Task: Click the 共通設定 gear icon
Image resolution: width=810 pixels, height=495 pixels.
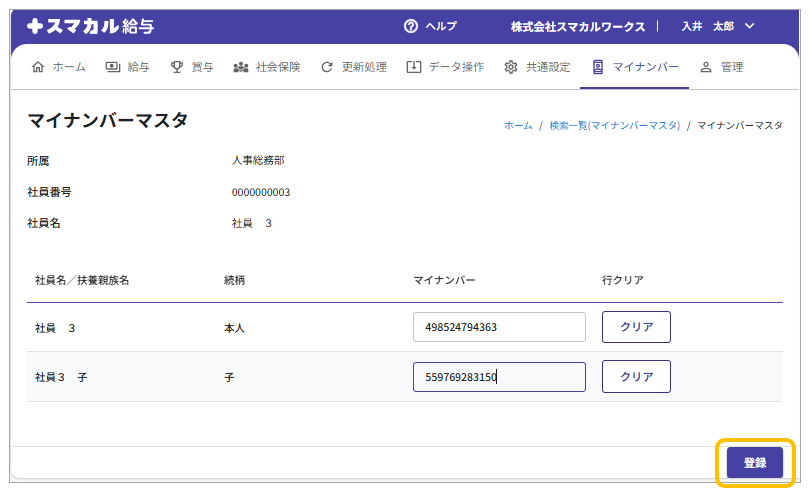Action: coord(511,67)
